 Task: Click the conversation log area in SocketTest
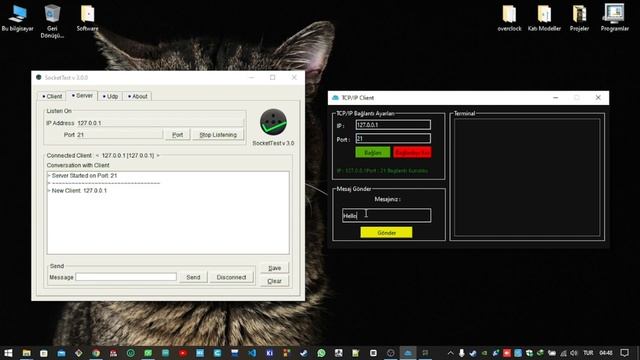click(168, 213)
